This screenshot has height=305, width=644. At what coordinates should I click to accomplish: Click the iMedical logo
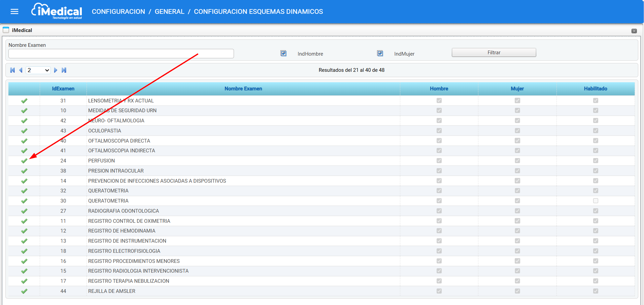(57, 11)
